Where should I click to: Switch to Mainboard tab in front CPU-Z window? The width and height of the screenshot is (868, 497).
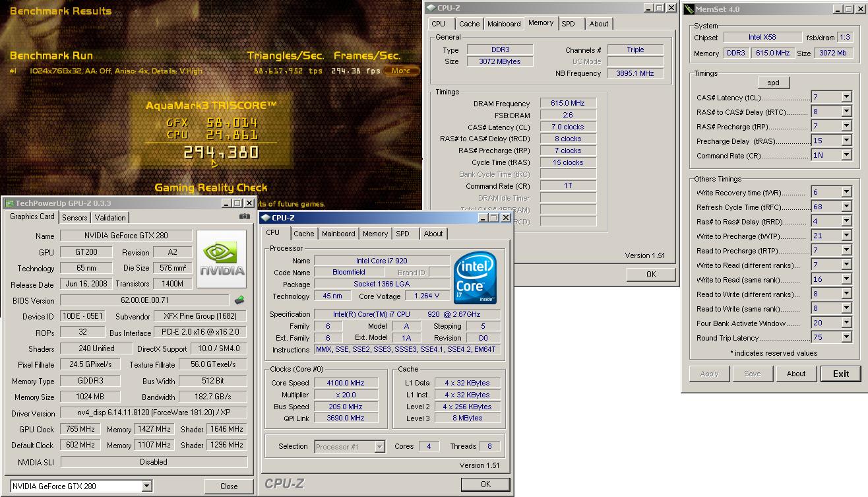point(338,234)
